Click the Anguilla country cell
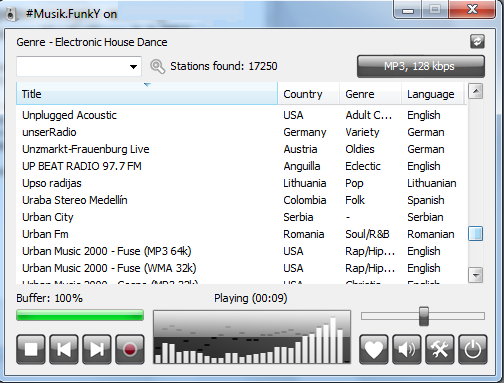Screen dimensions: 504x383 click(302, 166)
